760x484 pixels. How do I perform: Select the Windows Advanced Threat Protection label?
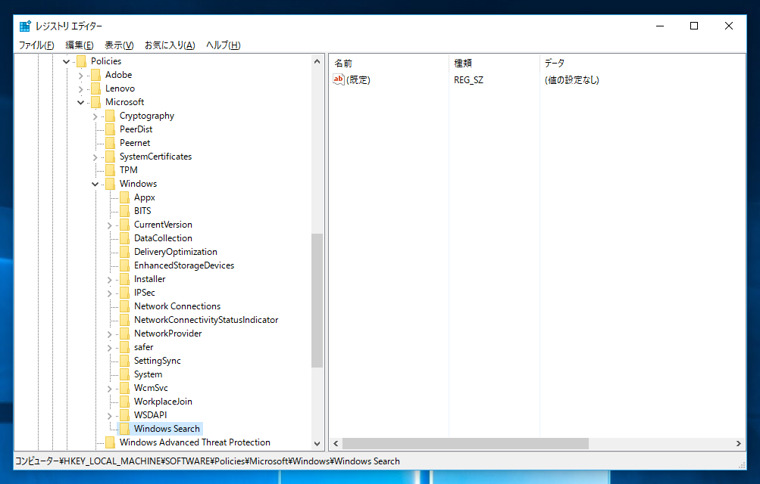[x=195, y=442]
